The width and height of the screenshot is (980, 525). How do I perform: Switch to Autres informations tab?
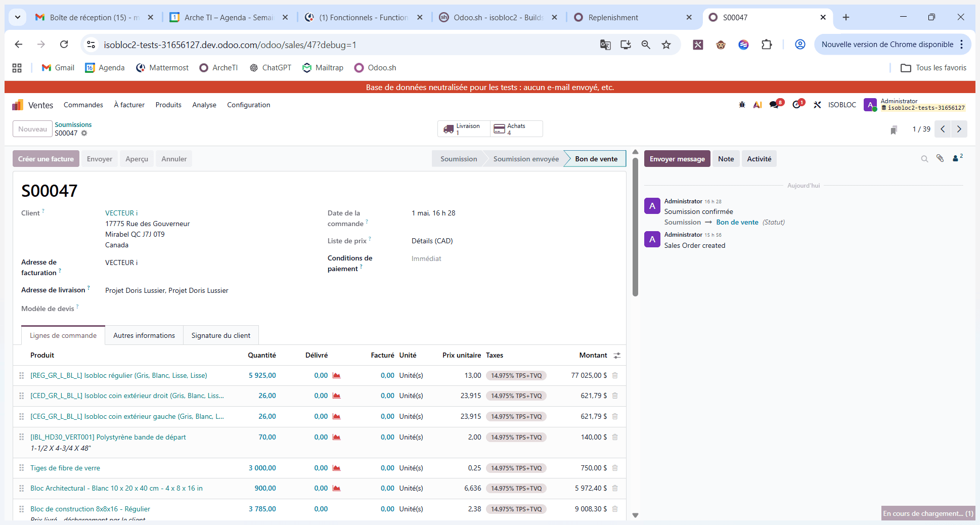click(x=144, y=335)
